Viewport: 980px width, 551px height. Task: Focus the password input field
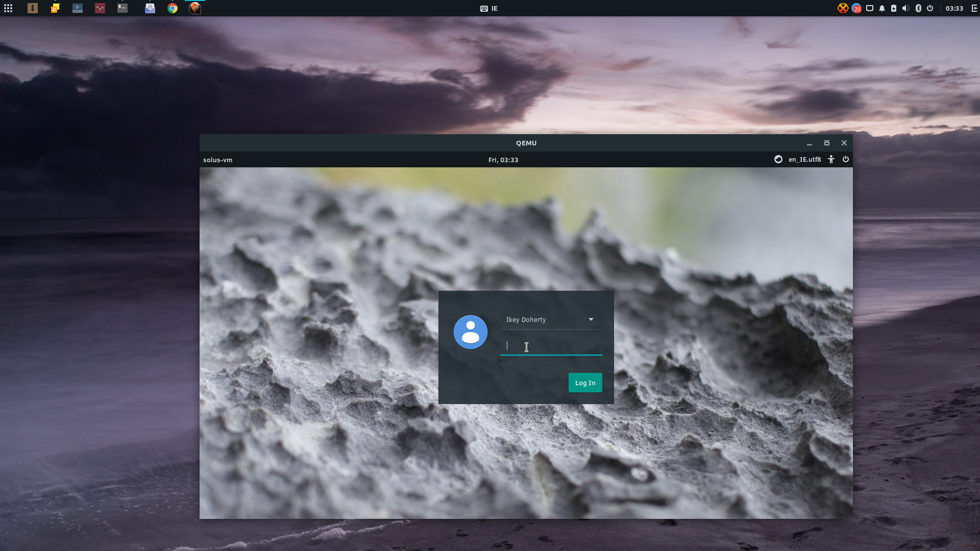[x=551, y=346]
